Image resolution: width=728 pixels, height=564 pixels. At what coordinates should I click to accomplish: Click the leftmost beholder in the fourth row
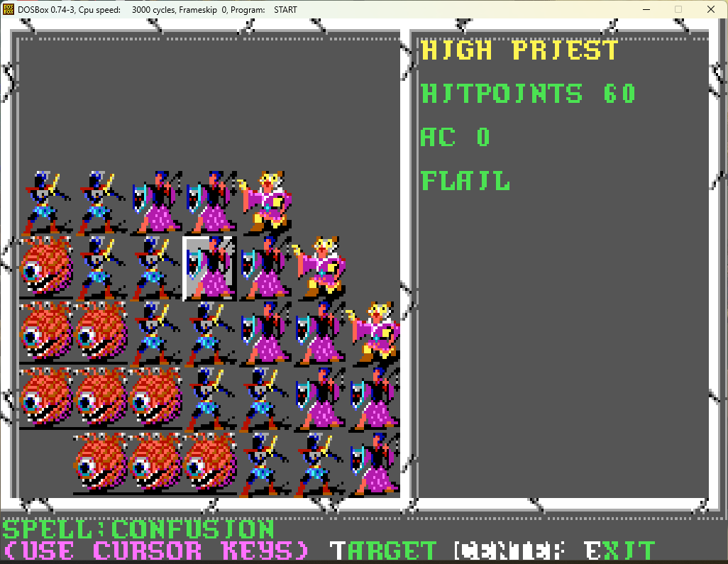pyautogui.click(x=46, y=399)
